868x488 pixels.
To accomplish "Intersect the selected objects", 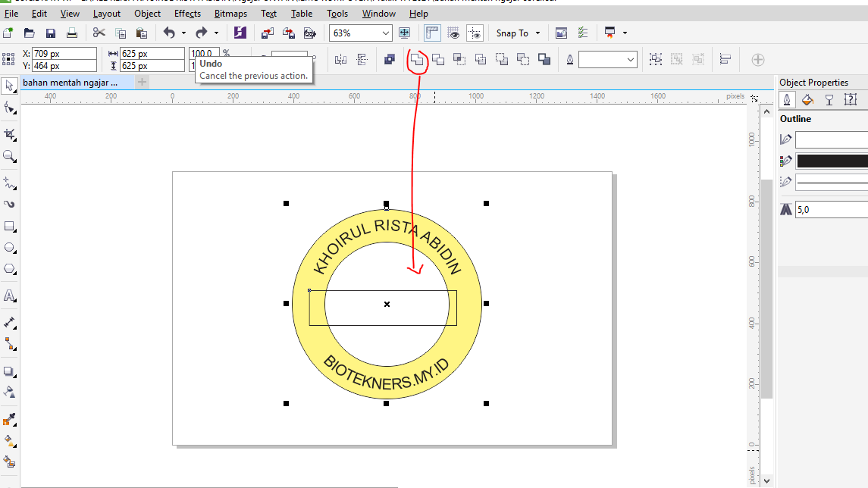I will 459,60.
